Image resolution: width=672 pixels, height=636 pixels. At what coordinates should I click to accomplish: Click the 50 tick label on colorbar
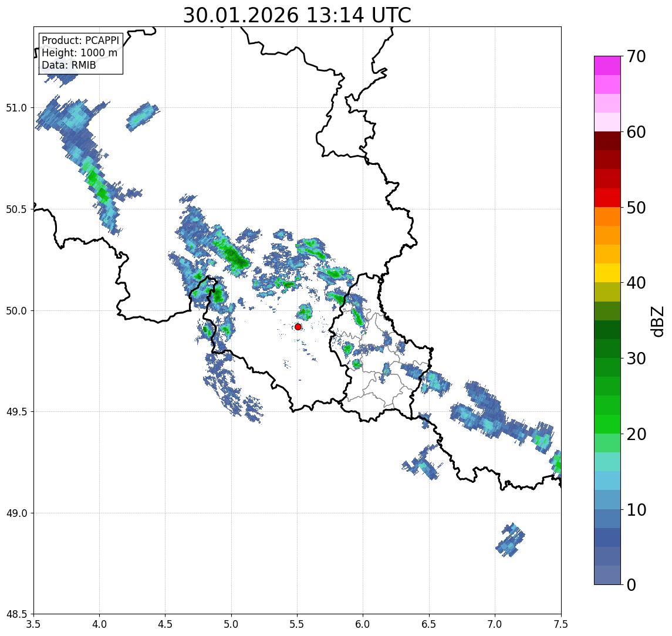(x=636, y=208)
